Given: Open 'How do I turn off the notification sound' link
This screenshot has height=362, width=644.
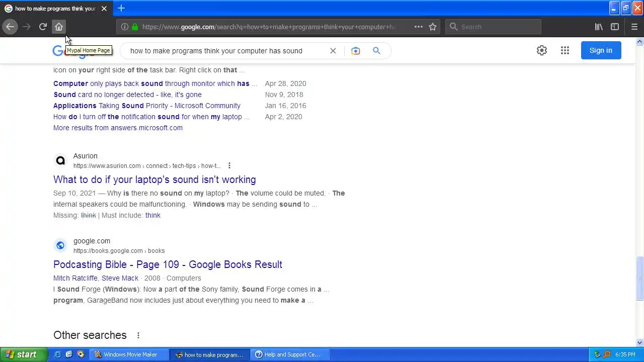Looking at the screenshot, I should 151,117.
